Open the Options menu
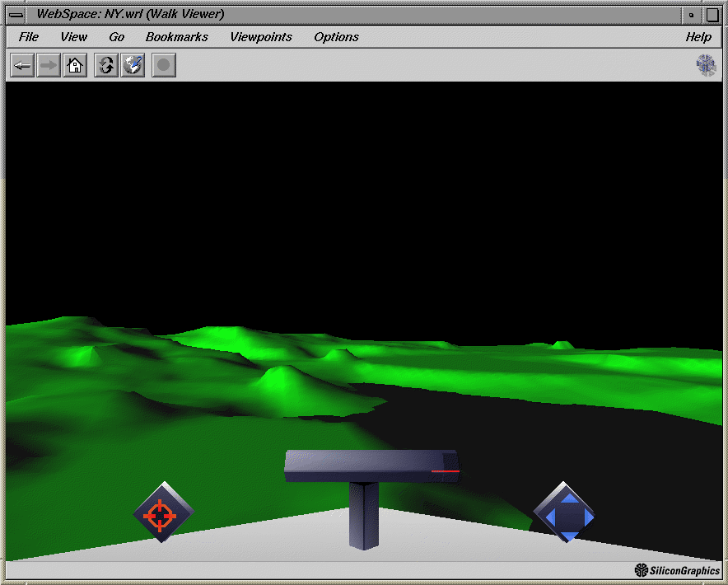Screen dimensions: 728x585 coord(336,37)
